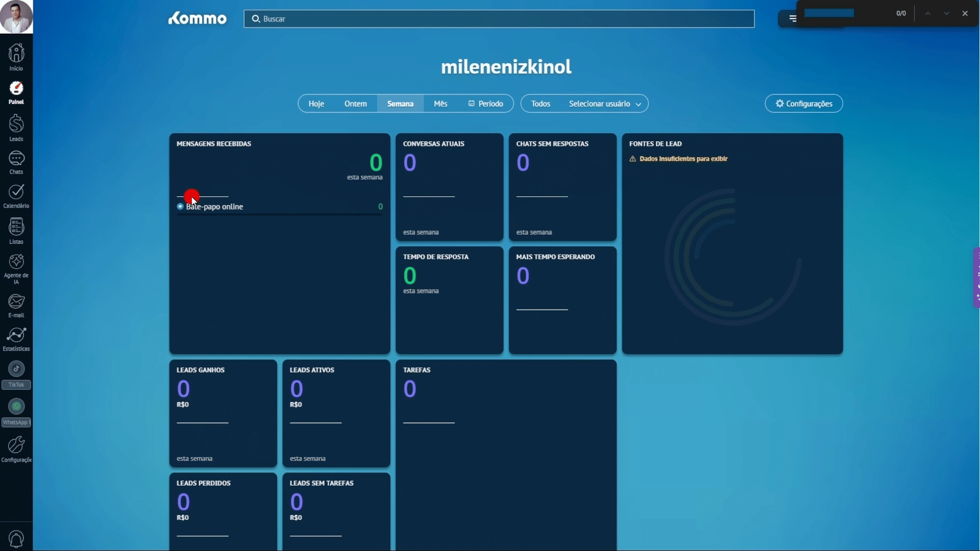Select the Todos users filter

coord(541,104)
